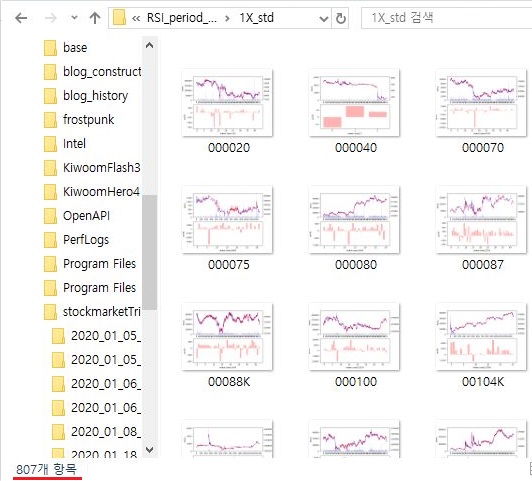Click the folder icon beside blog_history
This screenshot has width=532, height=481.
coord(51,96)
